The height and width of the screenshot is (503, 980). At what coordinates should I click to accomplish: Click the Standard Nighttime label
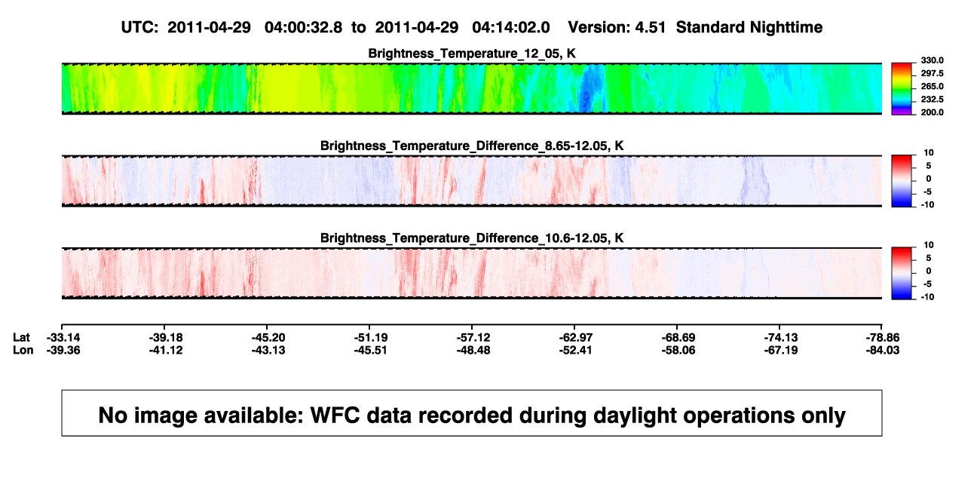point(749,27)
